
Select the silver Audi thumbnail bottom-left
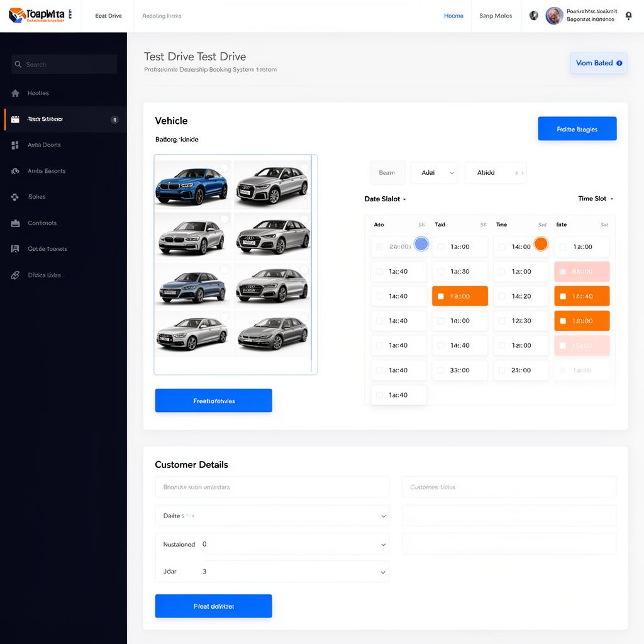tap(192, 333)
